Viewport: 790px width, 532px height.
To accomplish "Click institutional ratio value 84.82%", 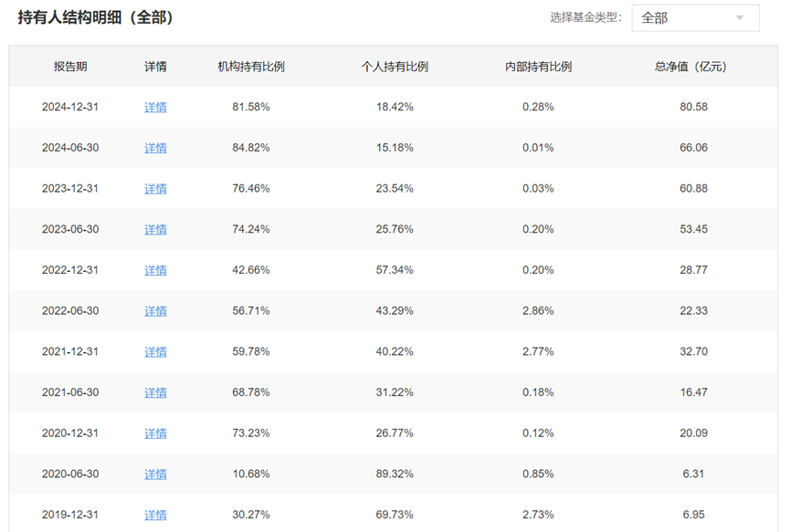I will [251, 148].
